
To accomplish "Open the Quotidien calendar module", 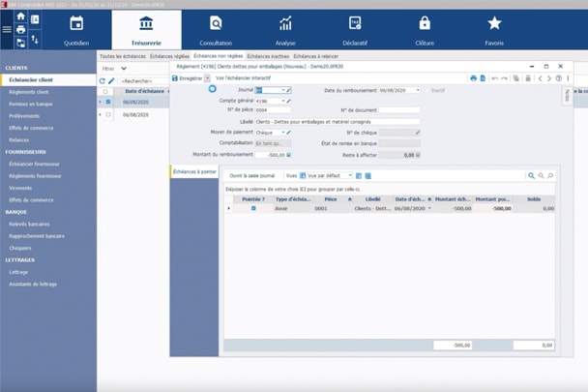I will 76,29.
